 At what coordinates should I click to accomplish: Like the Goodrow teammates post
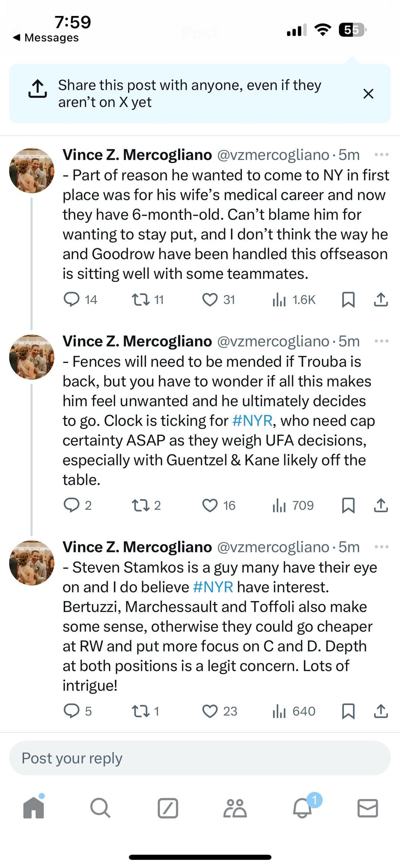point(210,300)
